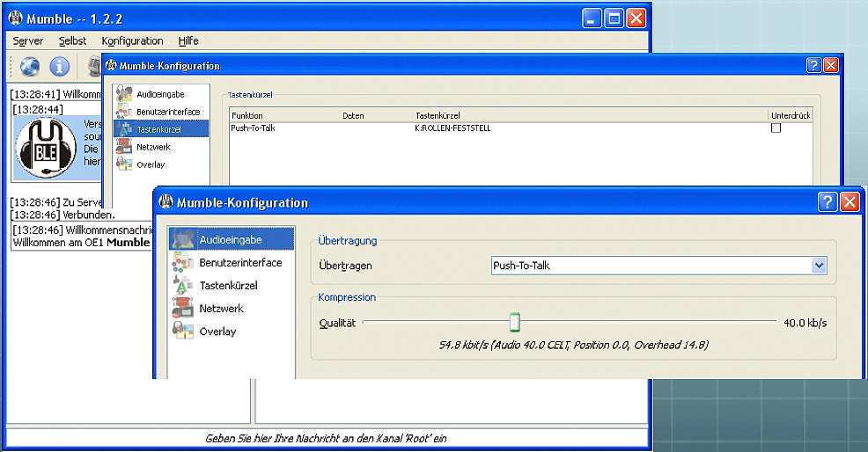Select Benutzerinterface in the front configuration window
The width and height of the screenshot is (868, 452).
click(x=232, y=263)
